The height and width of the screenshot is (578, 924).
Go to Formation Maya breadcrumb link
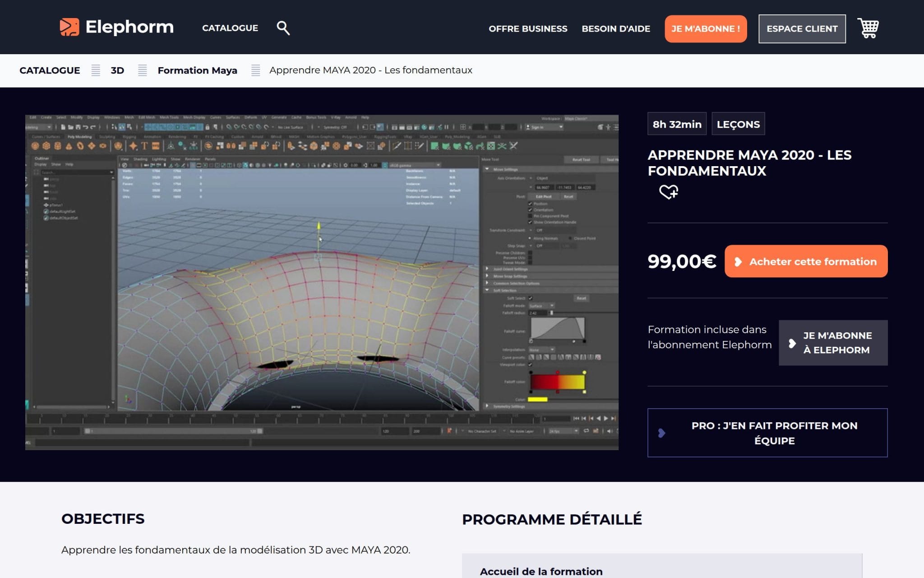(x=197, y=70)
